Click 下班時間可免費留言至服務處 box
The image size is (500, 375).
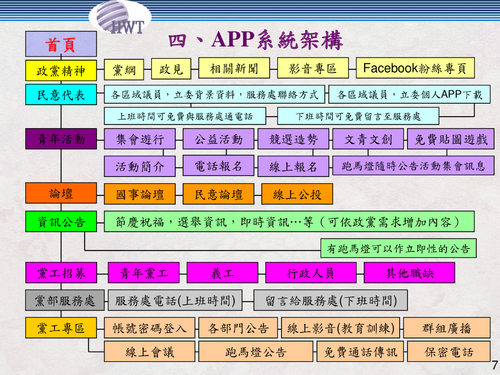[x=358, y=116]
